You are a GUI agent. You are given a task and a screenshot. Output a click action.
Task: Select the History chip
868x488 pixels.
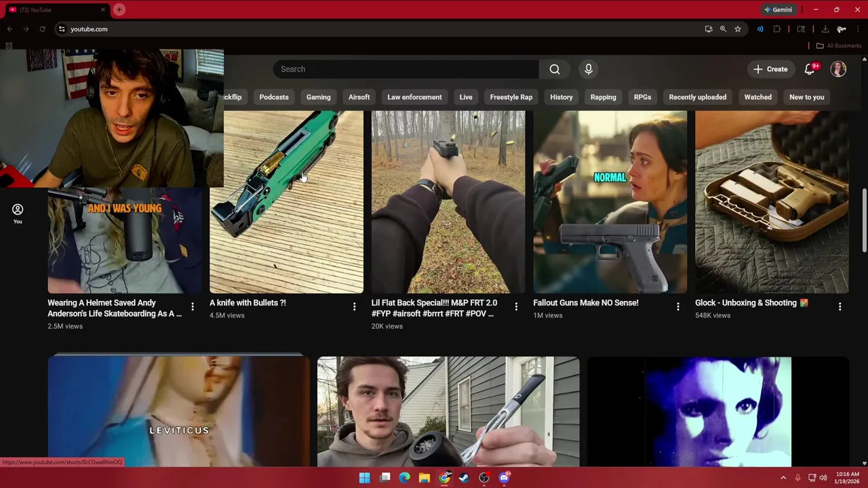(561, 97)
